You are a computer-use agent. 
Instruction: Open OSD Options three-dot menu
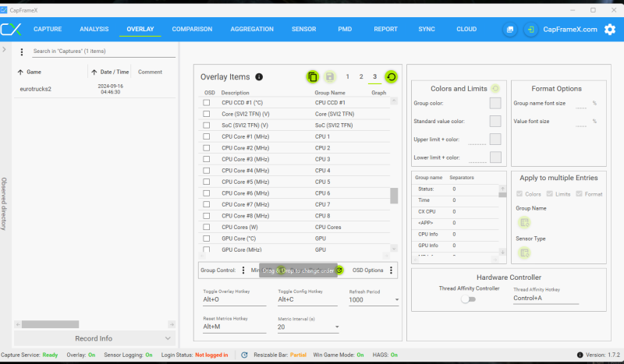[x=392, y=270]
